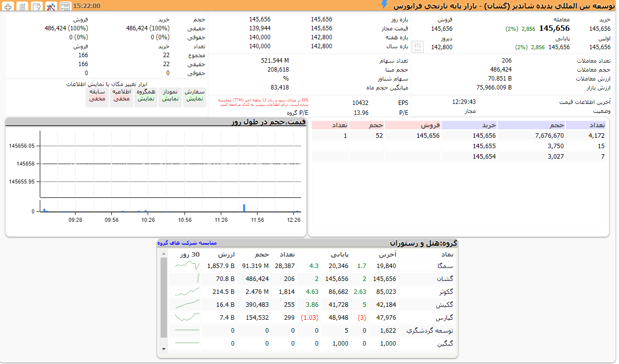Click the base volume value 208,618
The width and height of the screenshot is (619, 364).
click(278, 69)
